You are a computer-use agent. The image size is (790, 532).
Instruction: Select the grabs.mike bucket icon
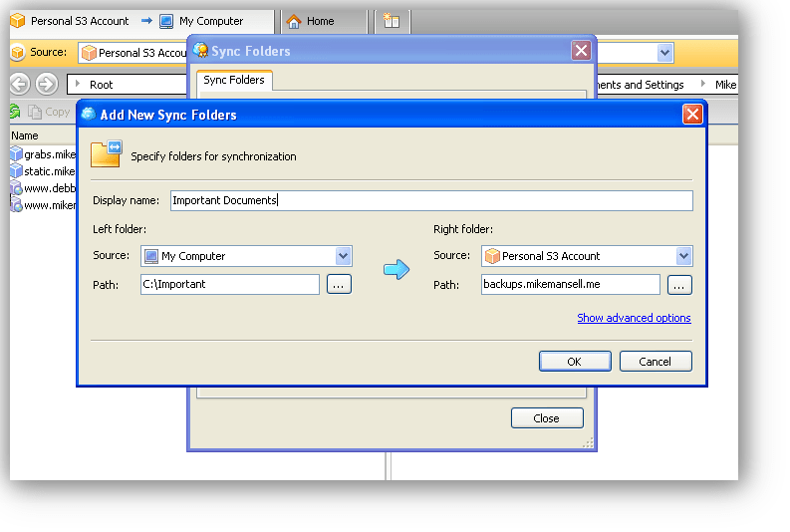pos(17,153)
